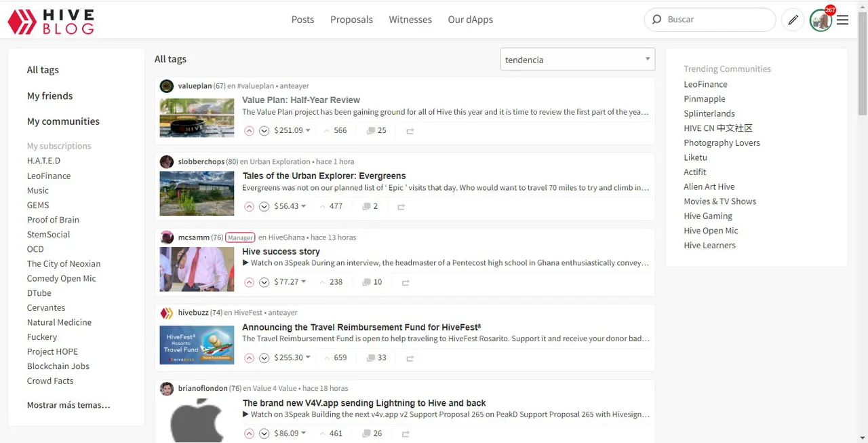Image resolution: width=868 pixels, height=443 pixels.
Task: Open the hamburger menu icon
Action: point(842,20)
